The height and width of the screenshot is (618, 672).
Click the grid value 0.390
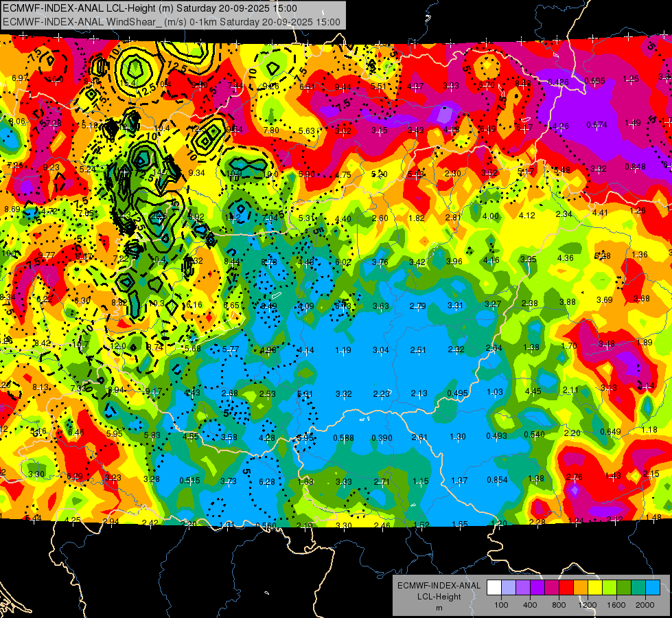pyautogui.click(x=382, y=438)
